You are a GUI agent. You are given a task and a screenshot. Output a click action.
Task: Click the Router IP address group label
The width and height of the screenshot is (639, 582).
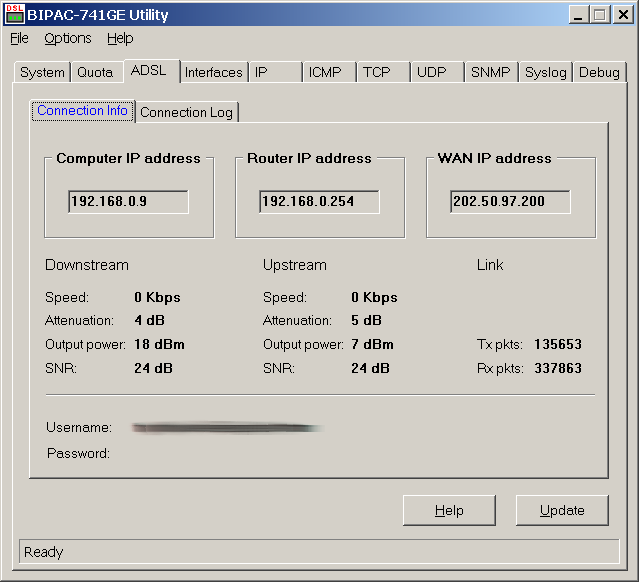(309, 158)
